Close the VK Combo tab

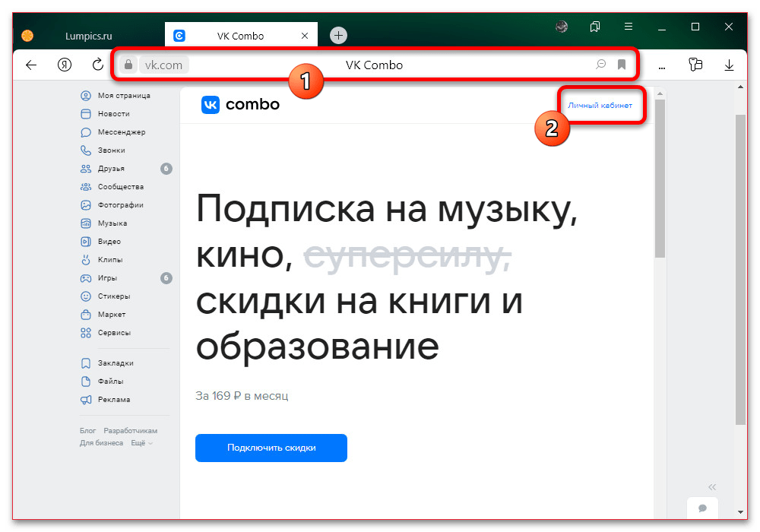[x=305, y=36]
